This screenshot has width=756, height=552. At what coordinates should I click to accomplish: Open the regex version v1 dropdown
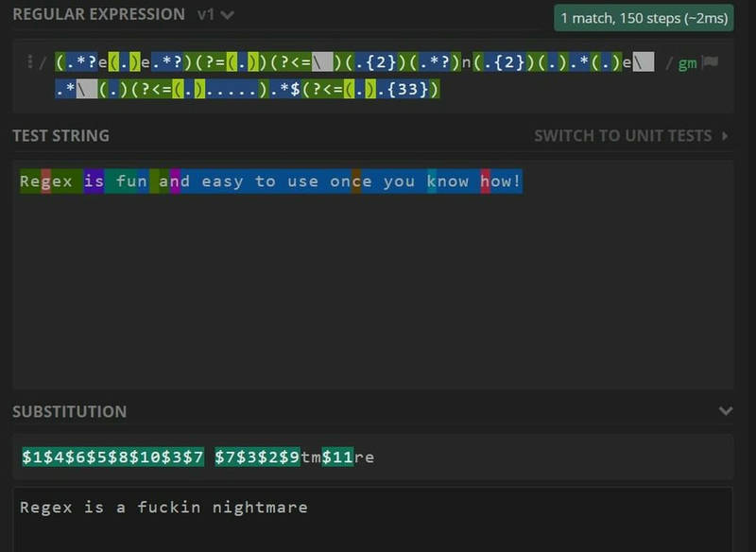[215, 14]
